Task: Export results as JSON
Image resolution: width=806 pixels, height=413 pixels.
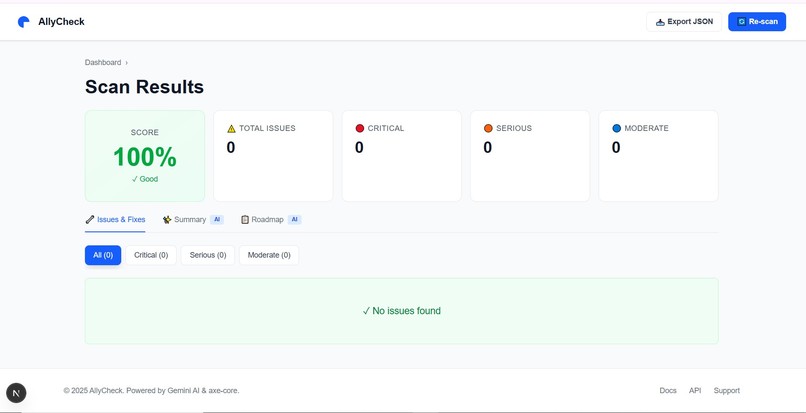Action: pos(684,22)
